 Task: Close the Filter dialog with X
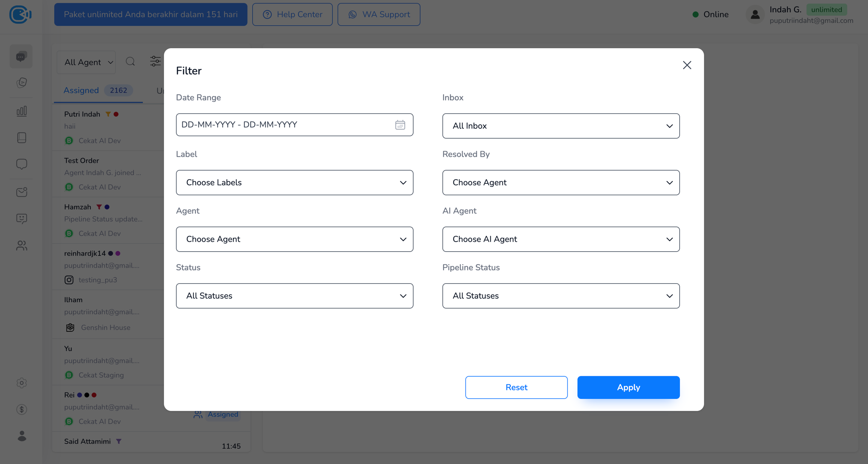point(687,65)
